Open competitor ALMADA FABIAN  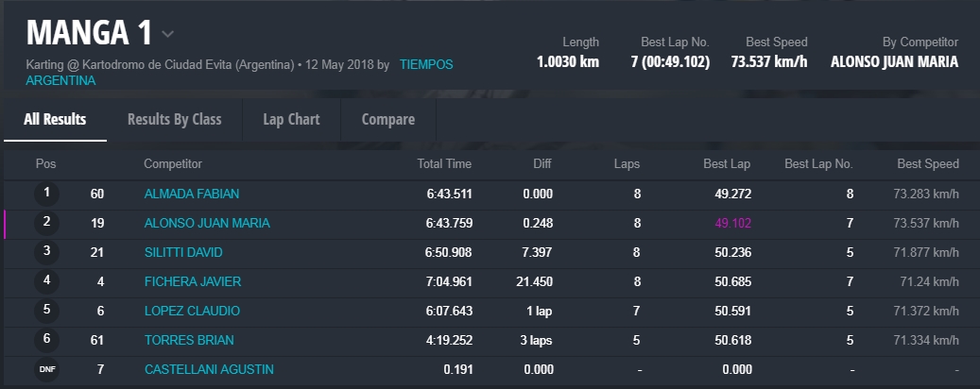tap(192, 194)
